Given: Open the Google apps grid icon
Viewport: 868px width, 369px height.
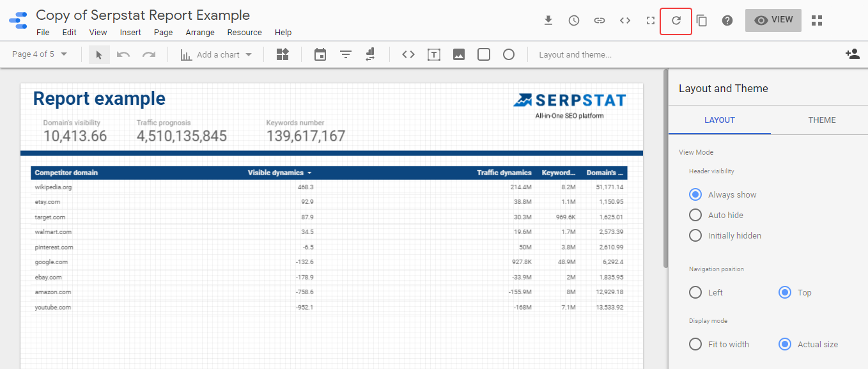Looking at the screenshot, I should tap(817, 20).
